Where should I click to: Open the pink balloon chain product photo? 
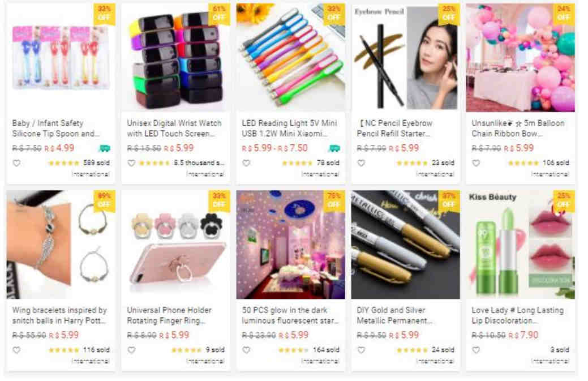[520, 57]
